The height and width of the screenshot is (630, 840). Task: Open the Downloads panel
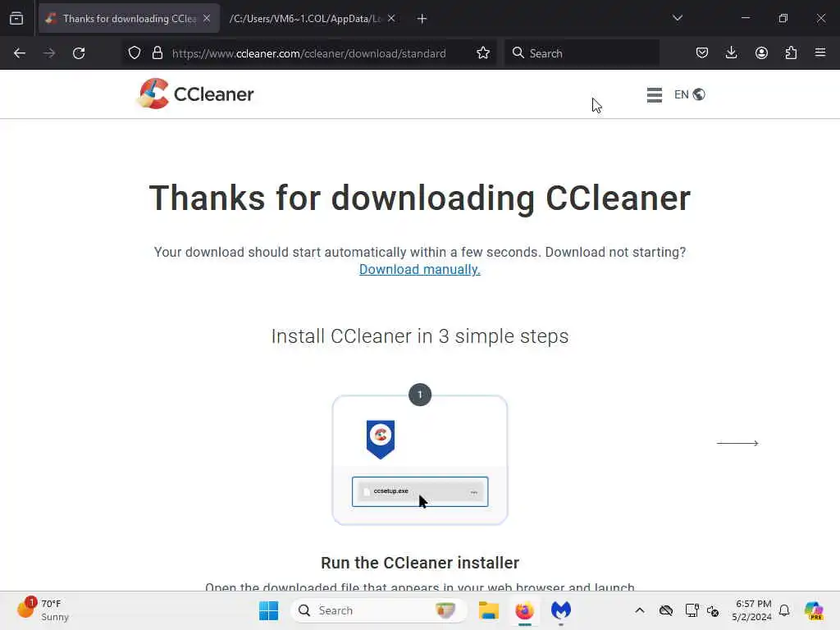[731, 53]
